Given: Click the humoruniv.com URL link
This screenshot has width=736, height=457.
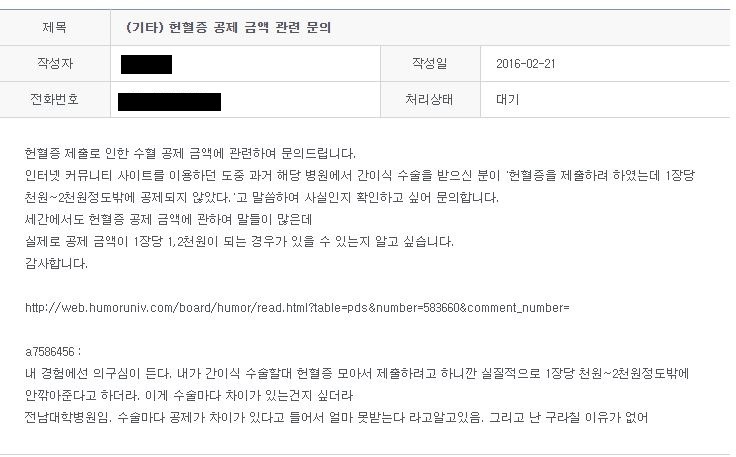Looking at the screenshot, I should pyautogui.click(x=297, y=308).
